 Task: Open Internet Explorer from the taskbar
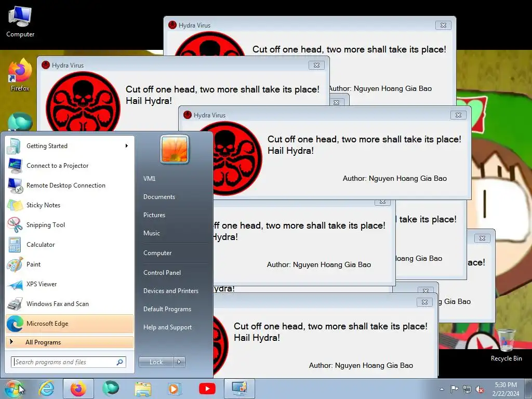point(46,389)
